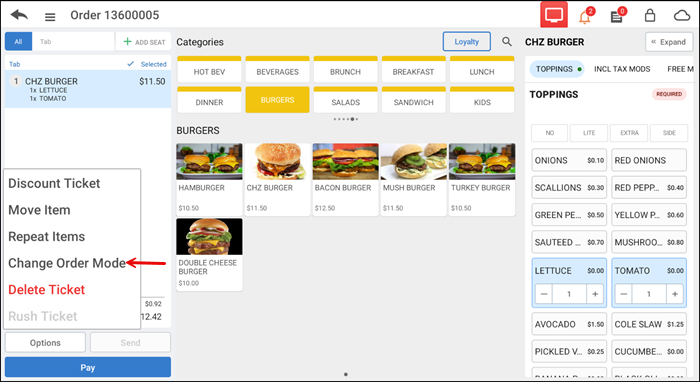
Task: Click the search magnifier icon in Categories
Action: (507, 42)
